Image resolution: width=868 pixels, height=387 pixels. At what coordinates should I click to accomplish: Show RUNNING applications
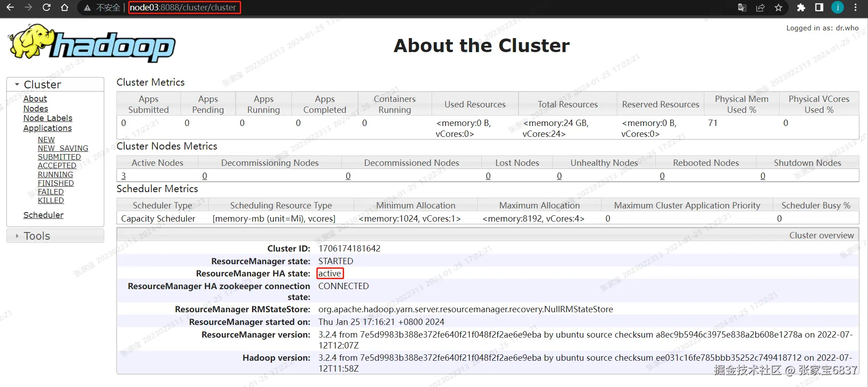coord(55,174)
